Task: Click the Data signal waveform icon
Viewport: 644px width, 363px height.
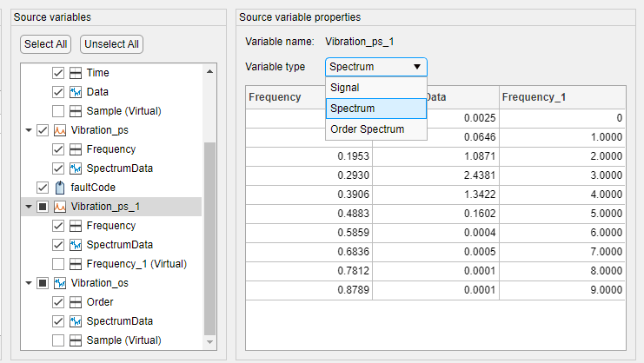Action: click(76, 92)
